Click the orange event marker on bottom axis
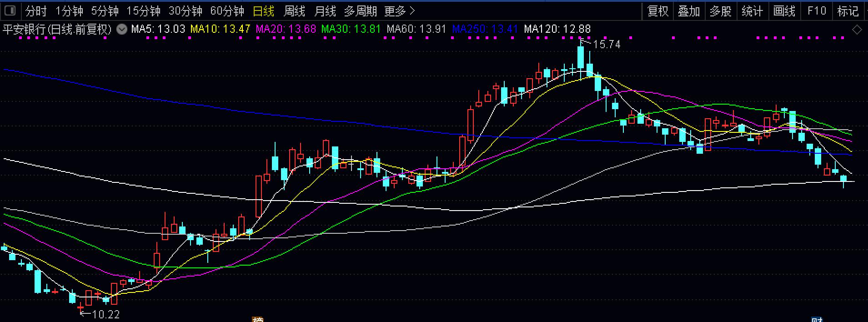The height and width of the screenshot is (322, 868). coord(258,320)
